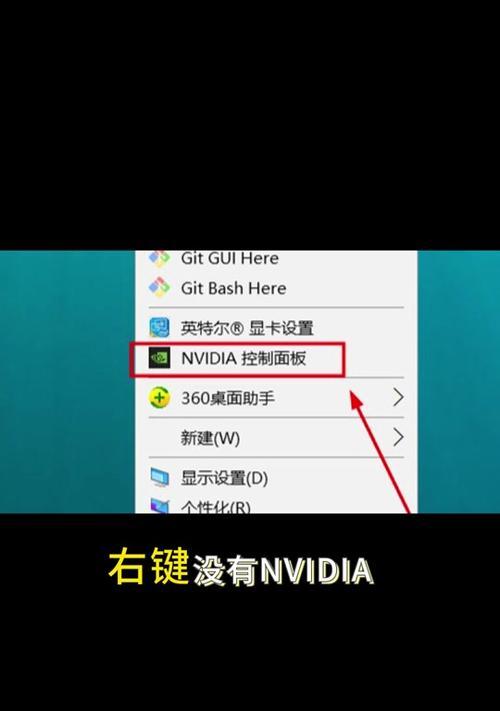Select 个性化(R) menu entry
Viewport: 500px width, 711px height.
pos(276,506)
